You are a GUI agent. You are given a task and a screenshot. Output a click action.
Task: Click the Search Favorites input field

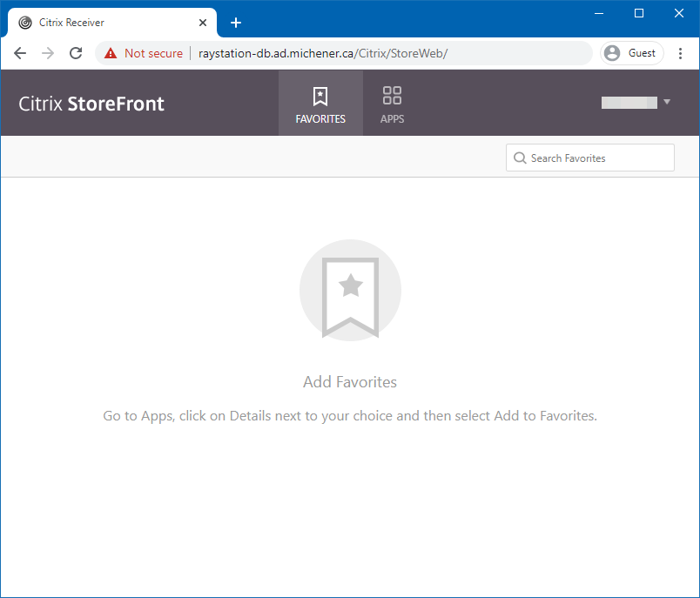[x=589, y=158]
